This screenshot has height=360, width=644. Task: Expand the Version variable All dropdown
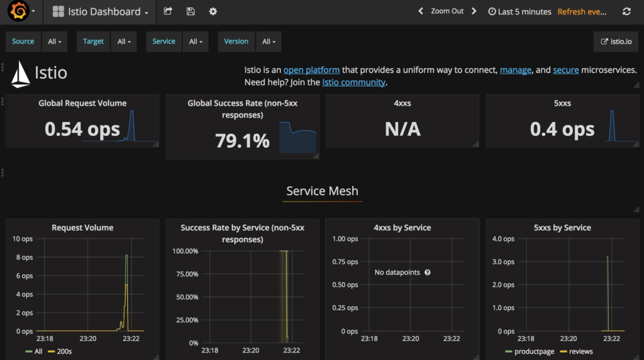(x=269, y=42)
